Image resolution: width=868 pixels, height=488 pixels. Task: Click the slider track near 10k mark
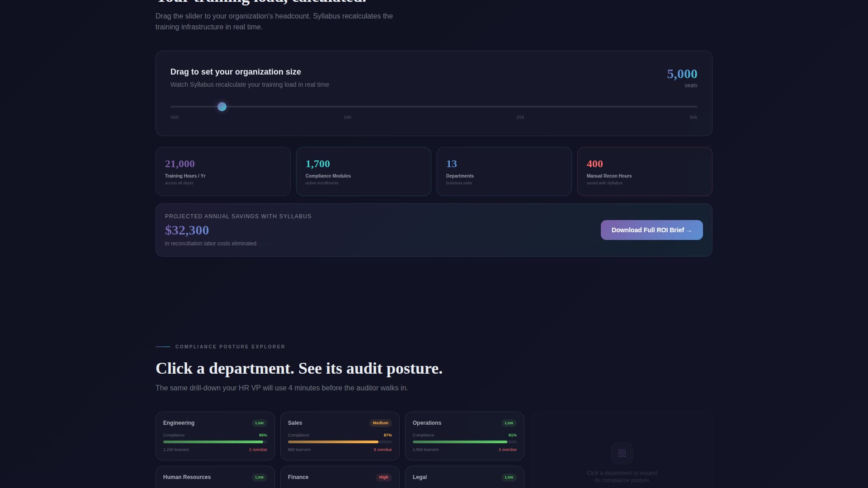pyautogui.click(x=347, y=107)
